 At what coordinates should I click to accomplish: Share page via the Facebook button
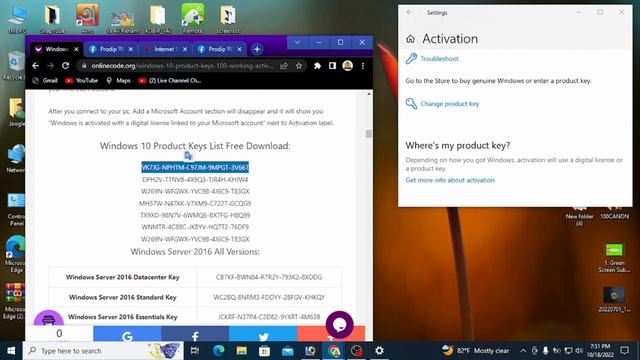pos(195,335)
